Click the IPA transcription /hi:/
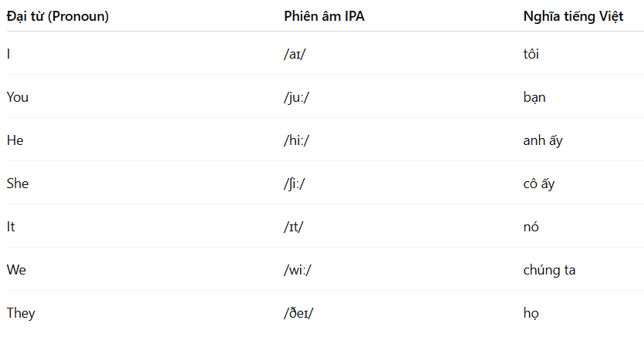Viewport: 644px width, 347px height. (296, 140)
